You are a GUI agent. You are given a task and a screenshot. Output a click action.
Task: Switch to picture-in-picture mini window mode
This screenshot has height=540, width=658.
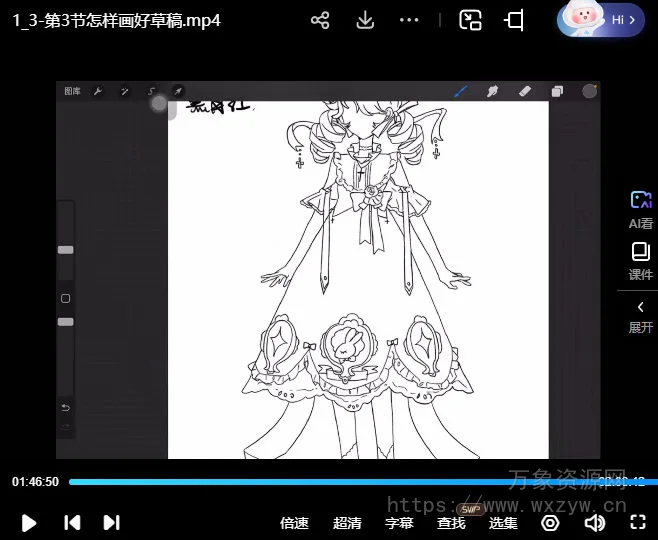[x=470, y=20]
